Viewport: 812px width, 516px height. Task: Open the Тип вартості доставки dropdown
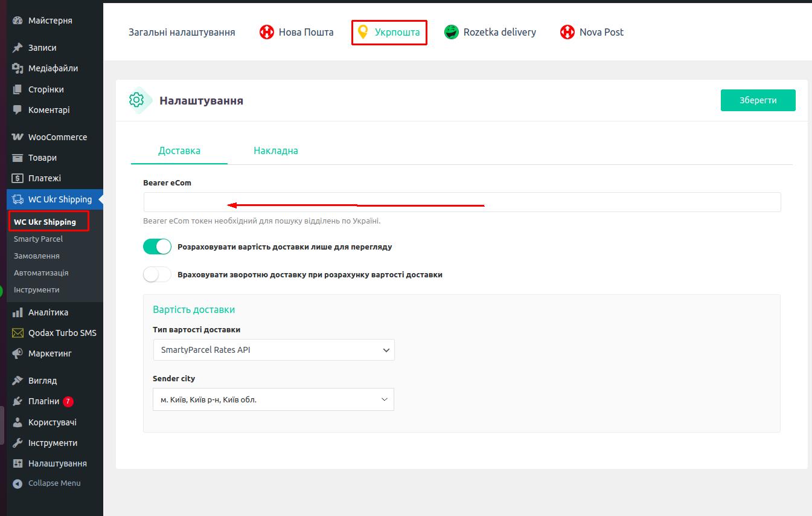pos(273,350)
